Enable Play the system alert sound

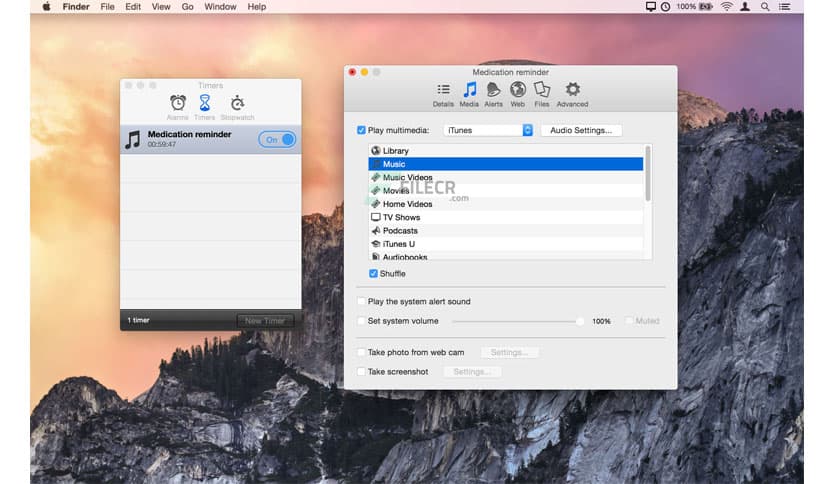pos(361,301)
